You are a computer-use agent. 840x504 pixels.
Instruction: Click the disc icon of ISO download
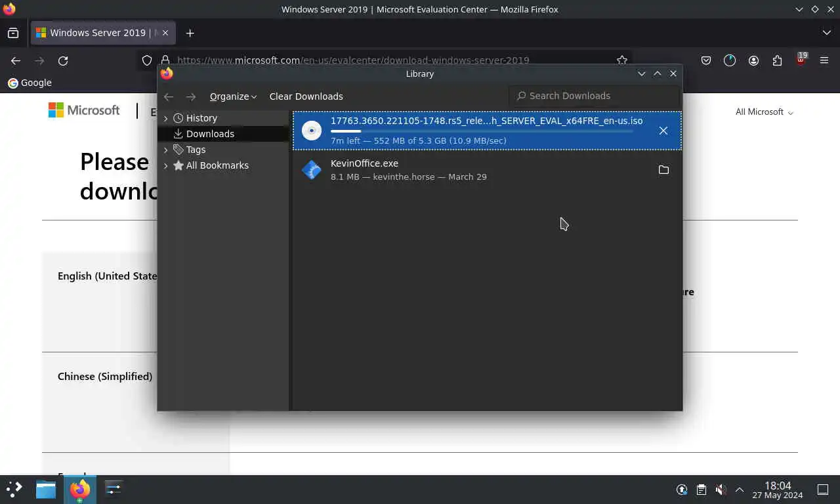(312, 131)
